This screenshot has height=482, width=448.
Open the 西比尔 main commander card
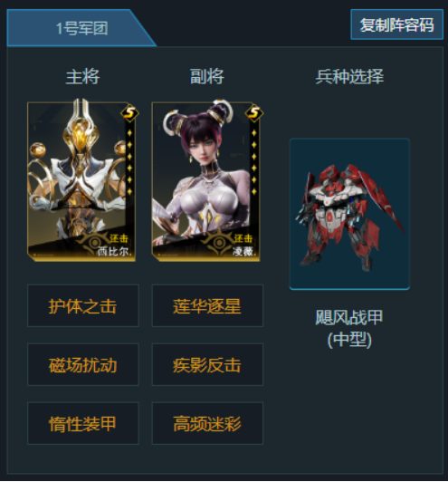pos(81,181)
